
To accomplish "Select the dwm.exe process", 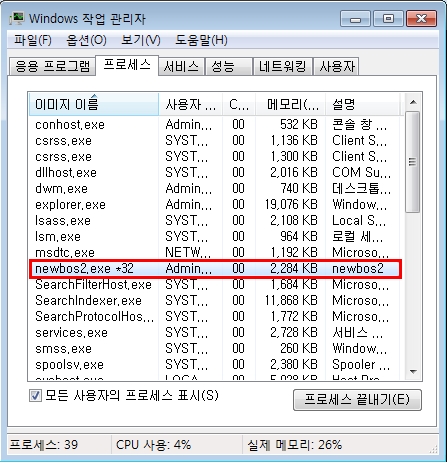I will pos(215,189).
